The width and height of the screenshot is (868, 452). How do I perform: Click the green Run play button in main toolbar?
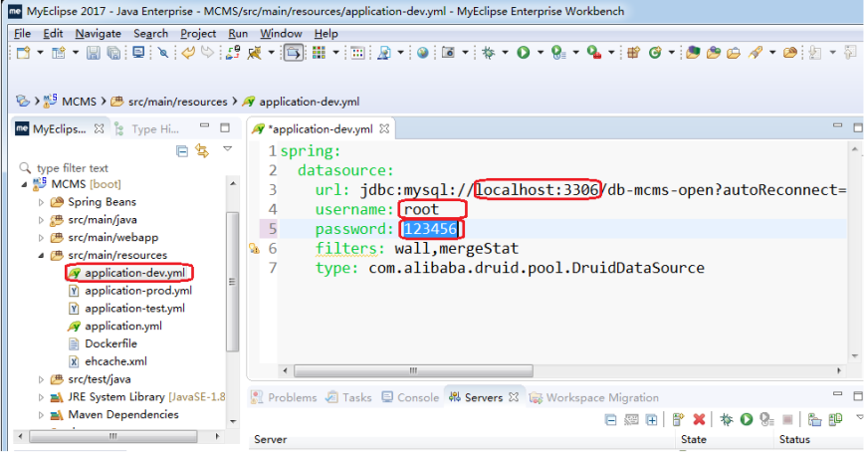(x=524, y=53)
